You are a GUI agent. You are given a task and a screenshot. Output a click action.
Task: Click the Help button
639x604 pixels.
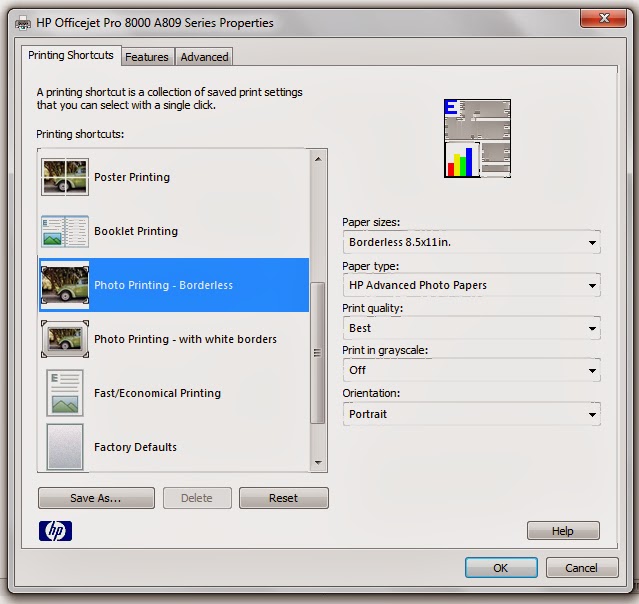[563, 531]
